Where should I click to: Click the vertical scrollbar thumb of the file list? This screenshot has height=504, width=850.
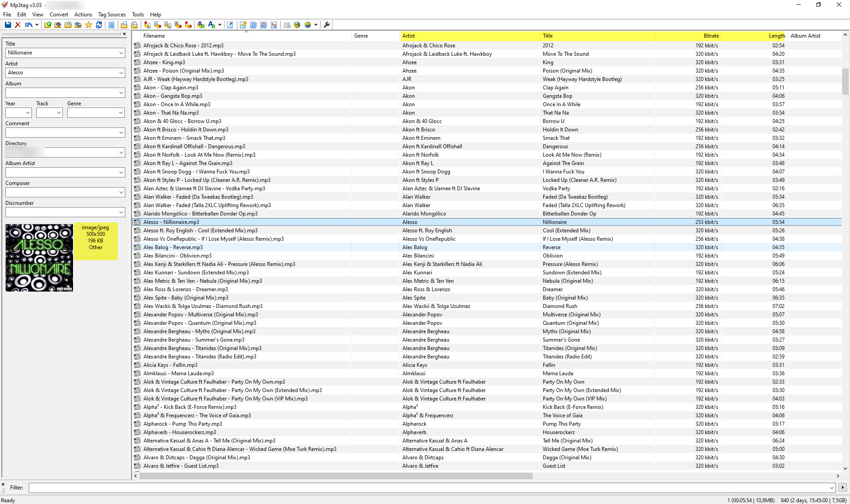click(845, 82)
